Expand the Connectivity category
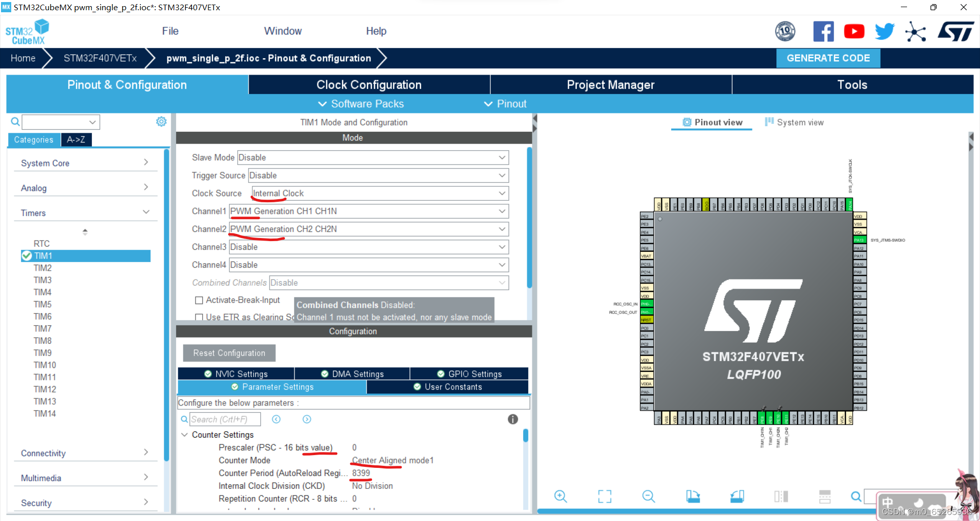Screen dimensions: 980x521 (x=85, y=453)
